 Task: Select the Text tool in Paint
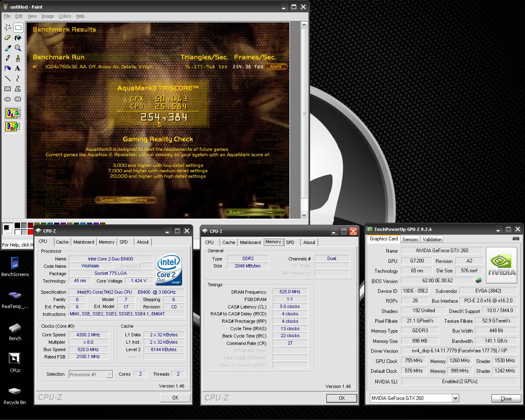(x=18, y=68)
